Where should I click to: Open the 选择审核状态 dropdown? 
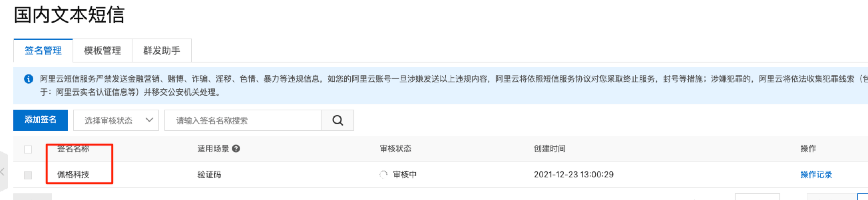coord(116,120)
